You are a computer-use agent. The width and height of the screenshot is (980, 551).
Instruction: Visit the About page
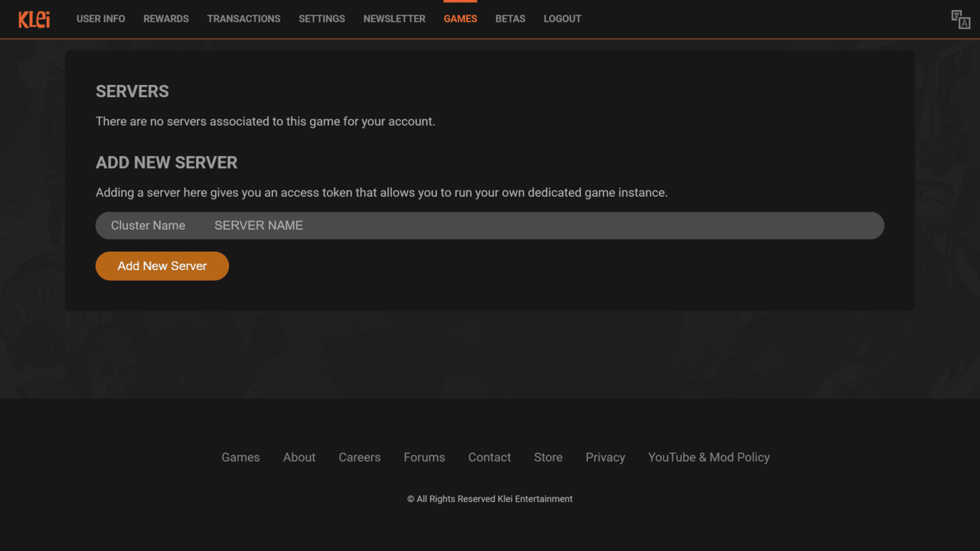(299, 457)
